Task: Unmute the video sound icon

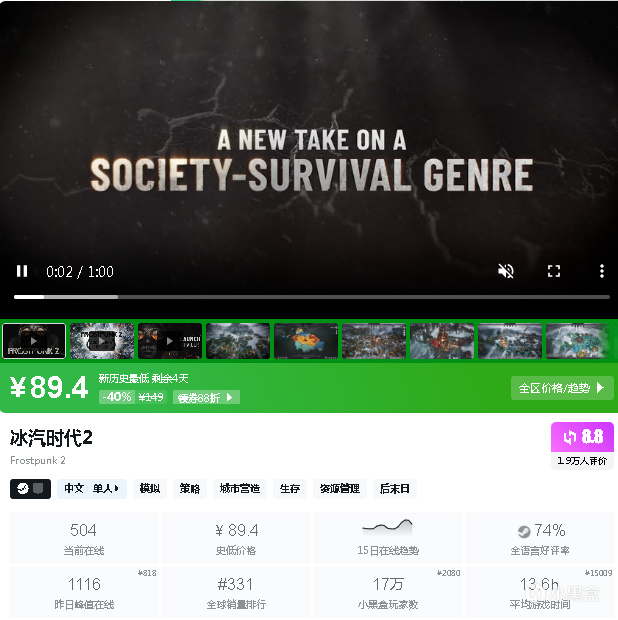Action: [506, 271]
